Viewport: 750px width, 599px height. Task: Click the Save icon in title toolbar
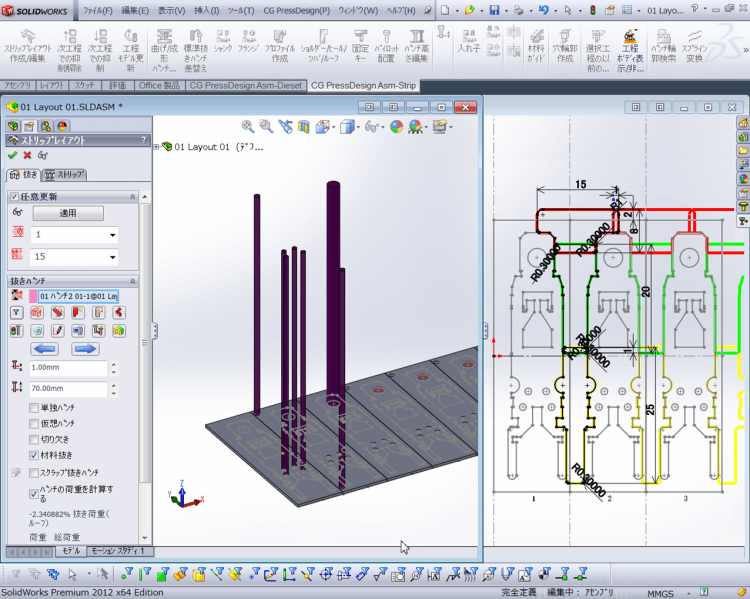point(494,10)
